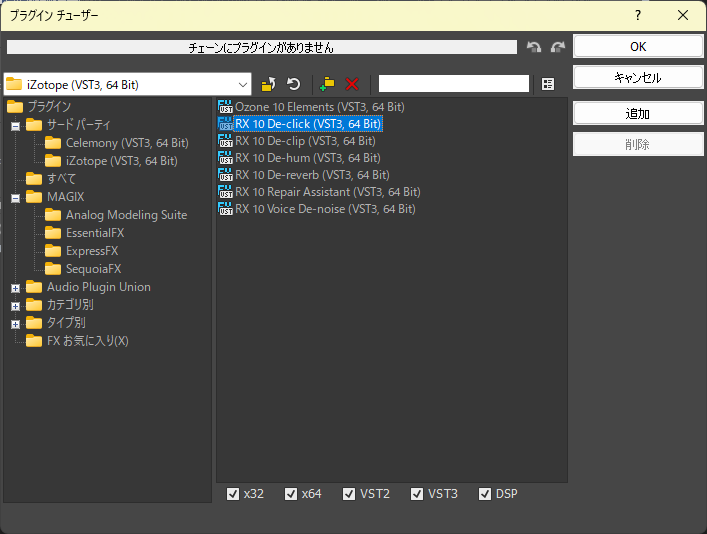707x534 pixels.
Task: Select Audio Plugin Union label
Action: [99, 287]
